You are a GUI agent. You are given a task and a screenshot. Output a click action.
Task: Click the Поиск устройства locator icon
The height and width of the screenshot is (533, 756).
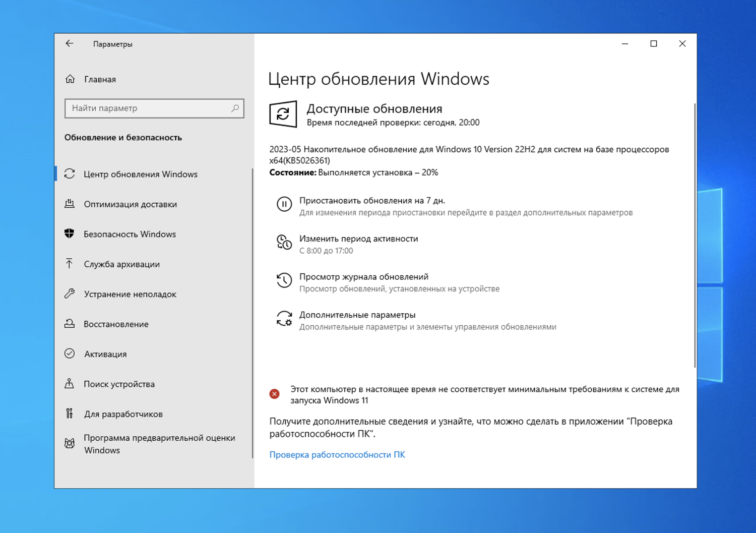(x=70, y=384)
